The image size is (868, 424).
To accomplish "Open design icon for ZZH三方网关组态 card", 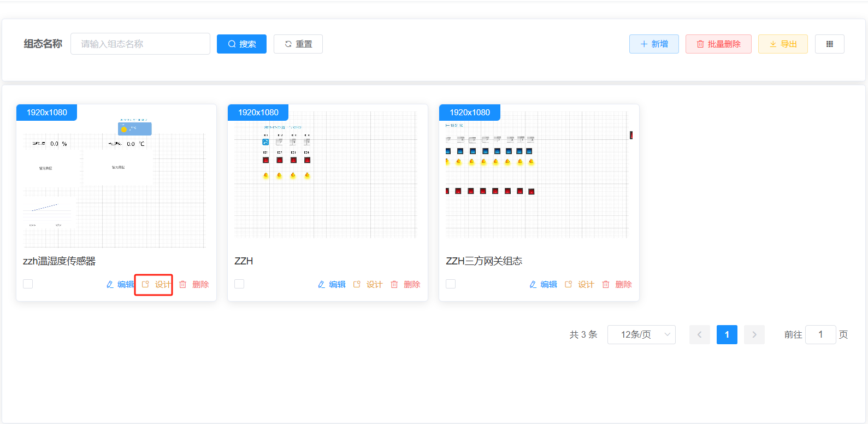I will (568, 285).
